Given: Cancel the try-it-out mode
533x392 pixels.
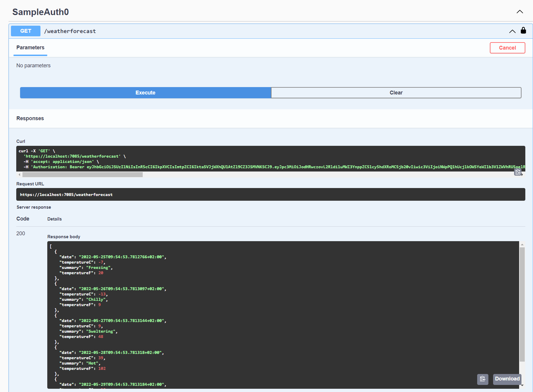Looking at the screenshot, I should tap(507, 48).
